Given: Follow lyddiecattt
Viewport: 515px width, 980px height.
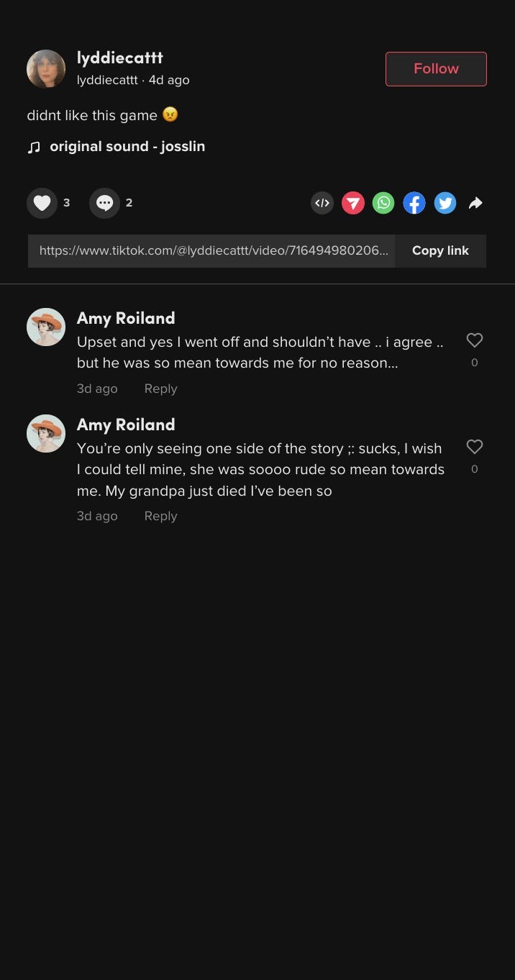Looking at the screenshot, I should pyautogui.click(x=436, y=68).
